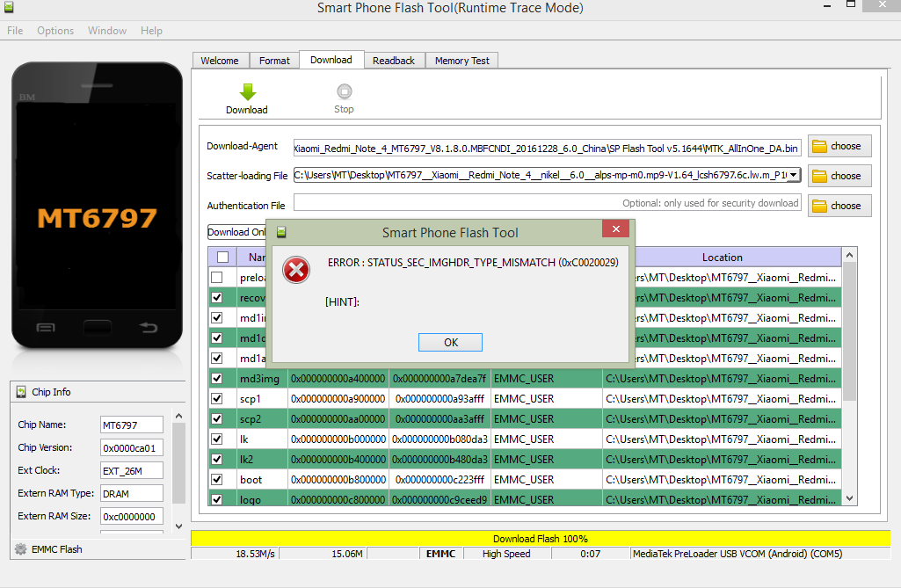Image resolution: width=901 pixels, height=588 pixels.
Task: Open the Help menu
Action: point(151,31)
